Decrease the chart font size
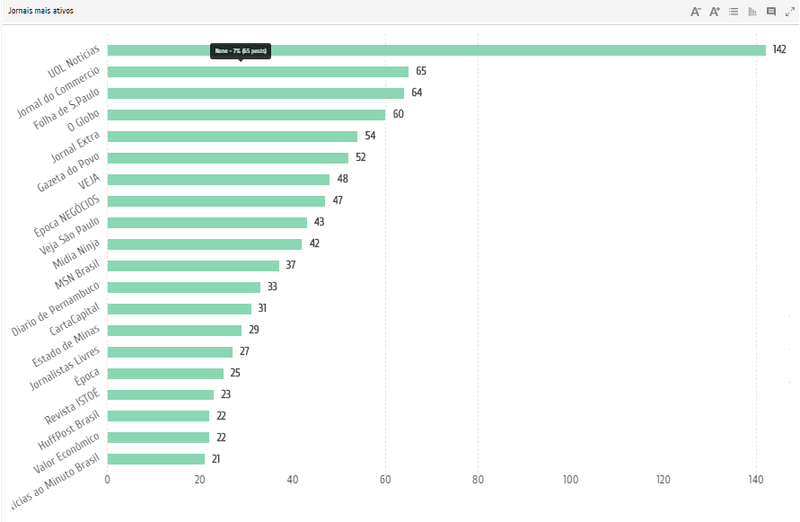The height and width of the screenshot is (522, 800). pos(696,12)
